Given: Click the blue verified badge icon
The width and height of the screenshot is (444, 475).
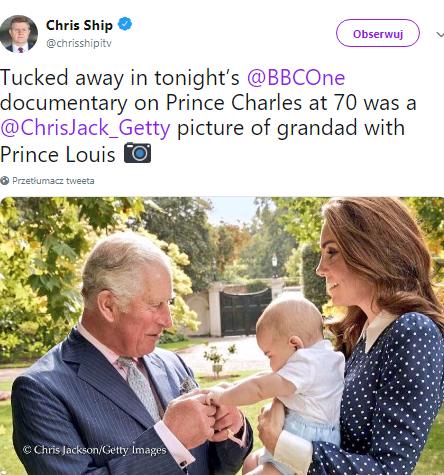Looking at the screenshot, I should (x=125, y=24).
